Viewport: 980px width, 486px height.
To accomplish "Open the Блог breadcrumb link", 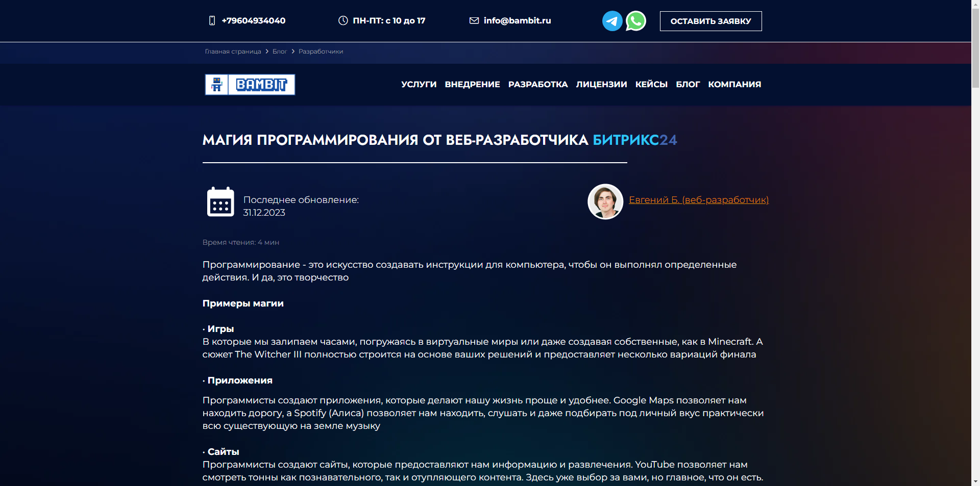I will click(280, 52).
